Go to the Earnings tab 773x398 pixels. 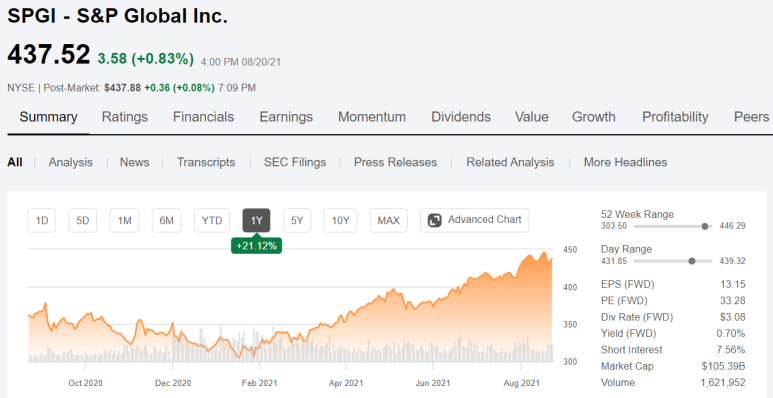coord(286,117)
